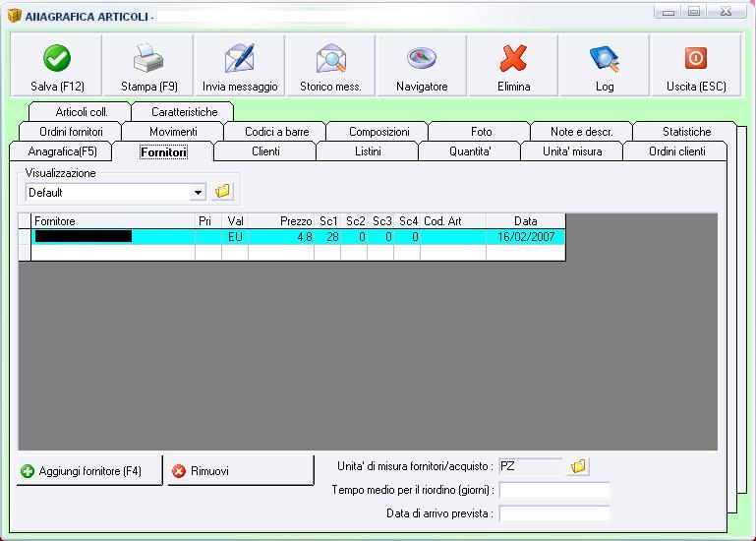Click the empty Fornitore cell in new row

[113, 253]
